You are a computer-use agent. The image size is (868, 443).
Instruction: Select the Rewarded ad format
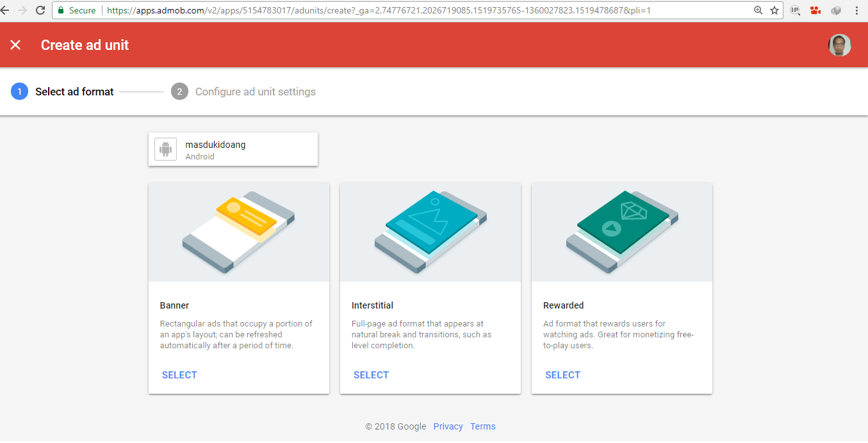tap(562, 375)
